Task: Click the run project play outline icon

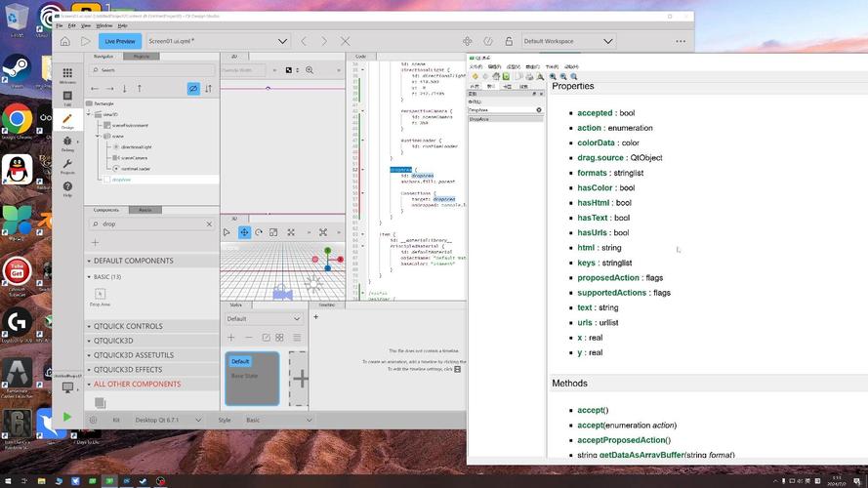Action: click(x=85, y=41)
